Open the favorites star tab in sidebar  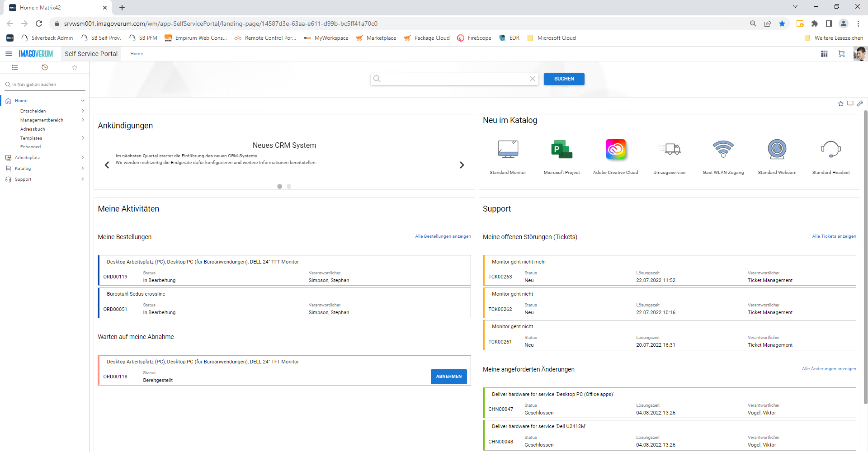75,67
